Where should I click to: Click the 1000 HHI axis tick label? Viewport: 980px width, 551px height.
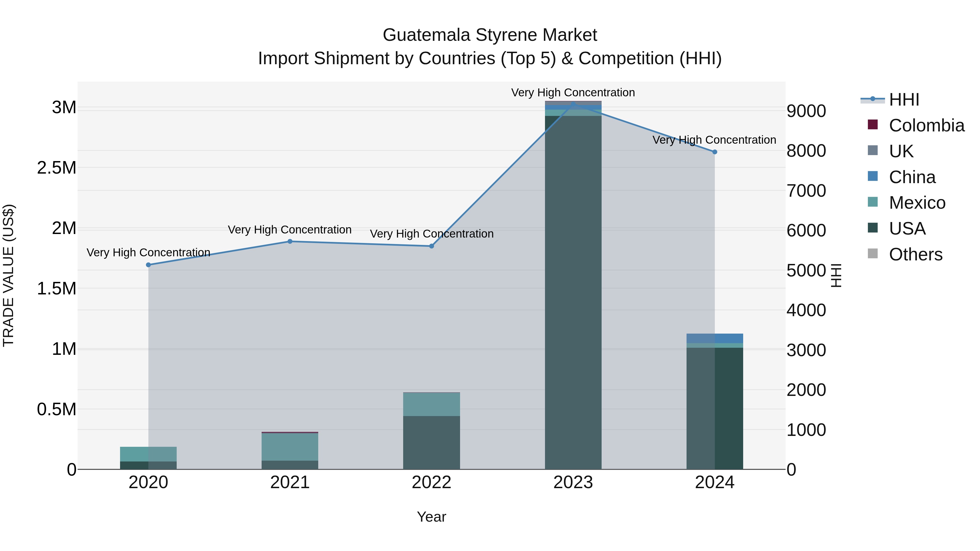click(x=806, y=430)
